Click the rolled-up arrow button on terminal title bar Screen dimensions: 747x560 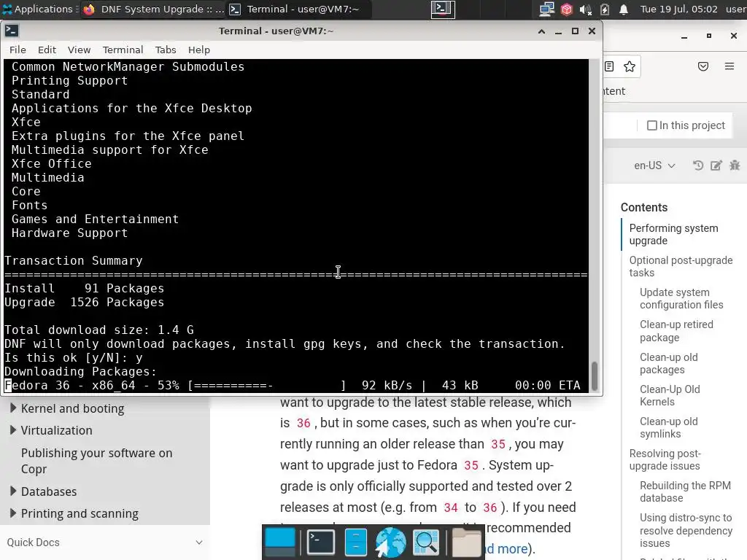[541, 31]
